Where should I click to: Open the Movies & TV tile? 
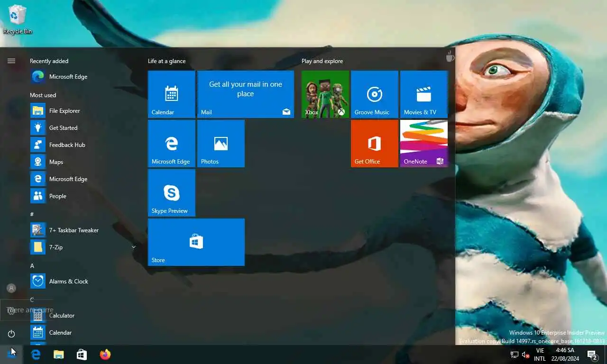424,94
